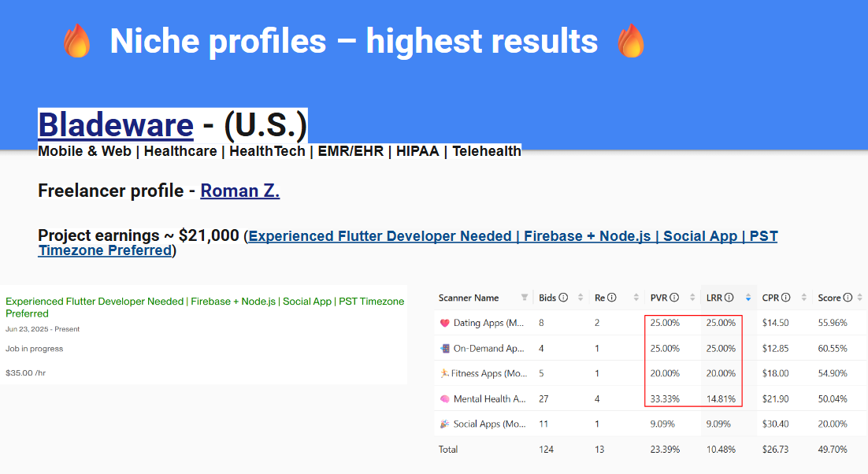Click the Total row label
Screen dimensions: 868x474
(x=448, y=449)
